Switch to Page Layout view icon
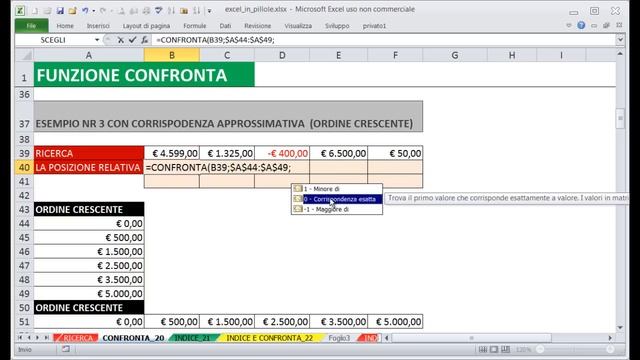The image size is (640, 360). 494,349
